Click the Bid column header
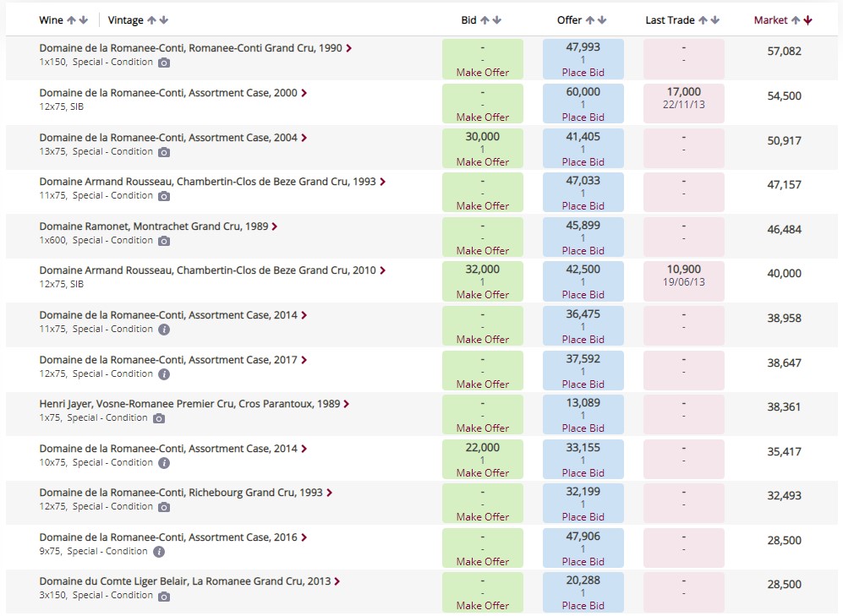 [x=468, y=20]
